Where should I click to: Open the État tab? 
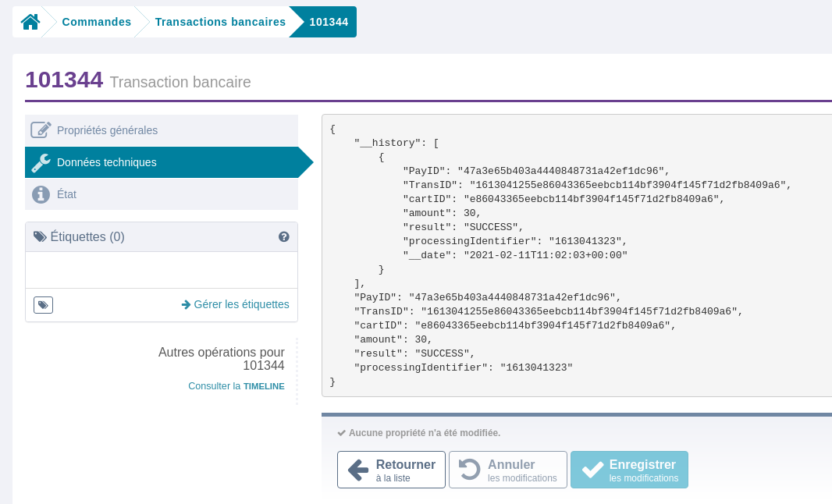click(66, 194)
